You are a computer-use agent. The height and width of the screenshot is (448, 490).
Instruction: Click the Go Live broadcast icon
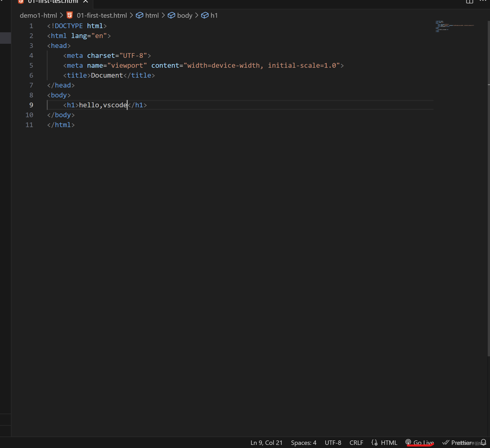[408, 442]
